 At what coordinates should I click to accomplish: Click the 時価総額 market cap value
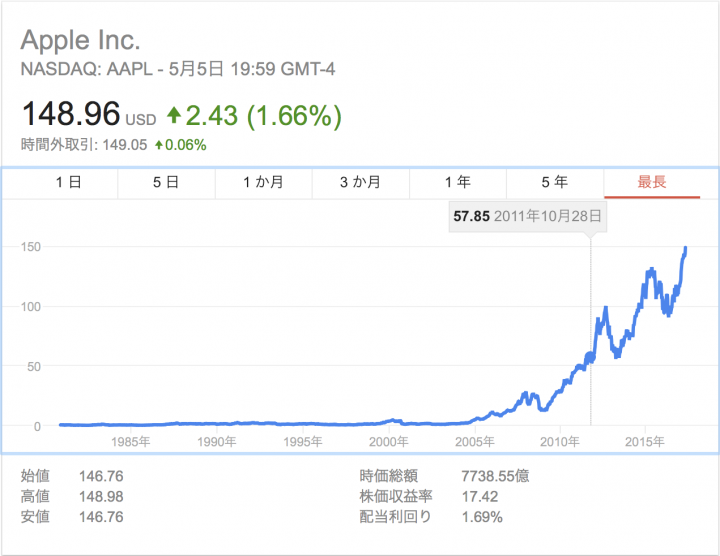point(495,476)
